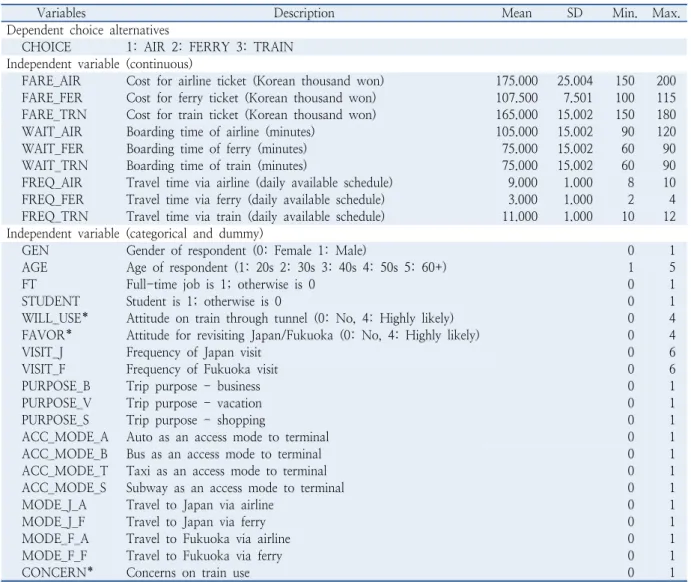The width and height of the screenshot is (691, 582).
Task: Click the ACC_MODE_T variable name
Action: tap(65, 471)
